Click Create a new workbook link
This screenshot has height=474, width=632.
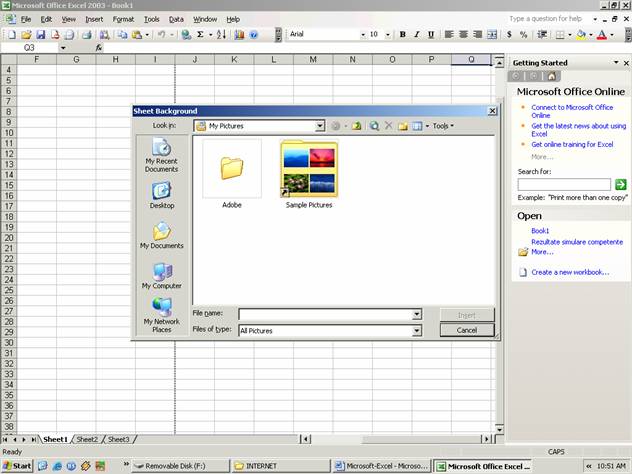570,272
